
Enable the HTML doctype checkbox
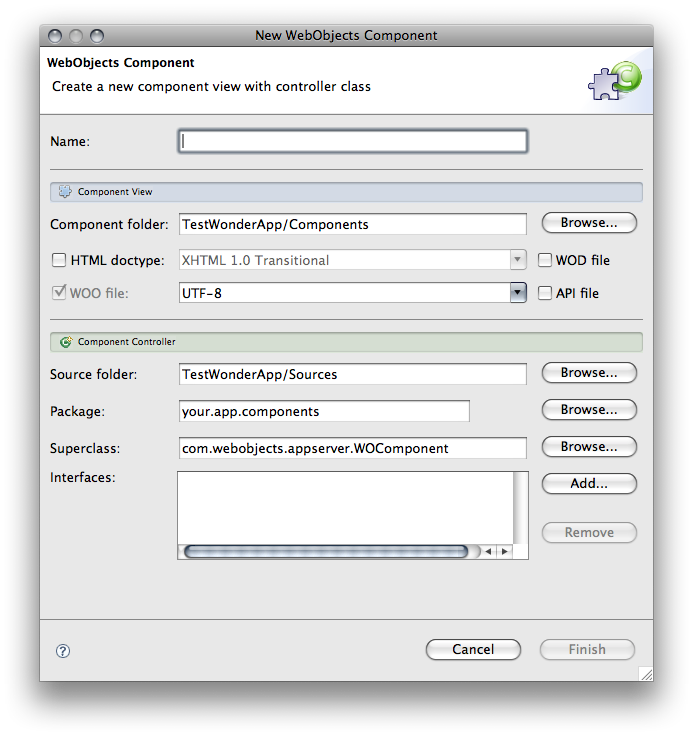click(x=59, y=260)
